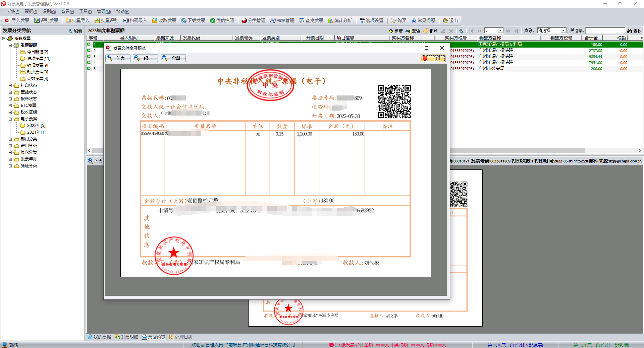Expand the ETC发票 tree node
The width and height of the screenshot is (644, 348).
pyautogui.click(x=10, y=106)
